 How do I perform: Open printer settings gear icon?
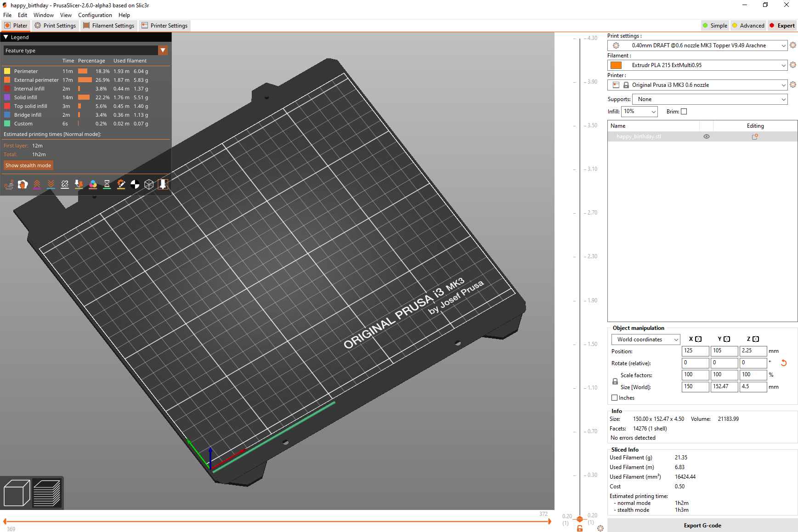pyautogui.click(x=793, y=85)
